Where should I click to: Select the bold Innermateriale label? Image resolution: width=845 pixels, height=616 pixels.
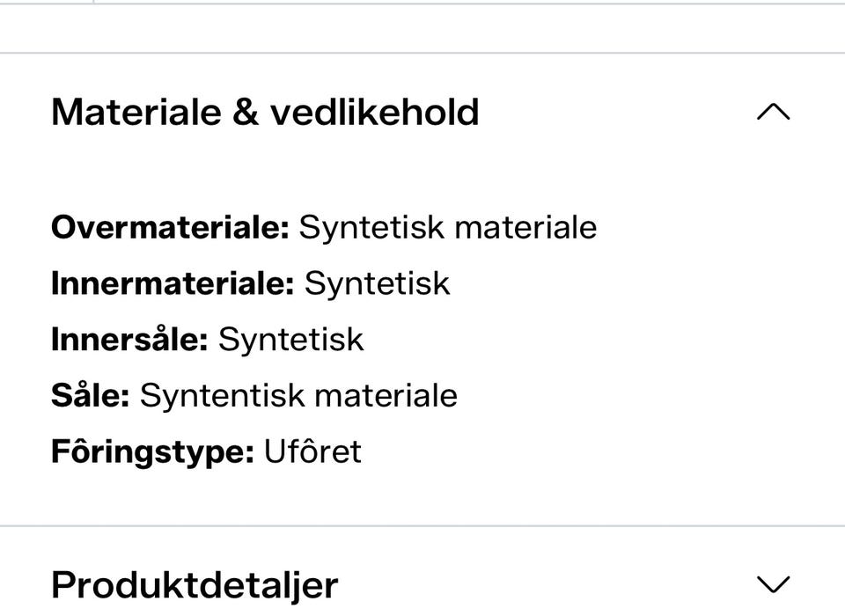coord(173,283)
